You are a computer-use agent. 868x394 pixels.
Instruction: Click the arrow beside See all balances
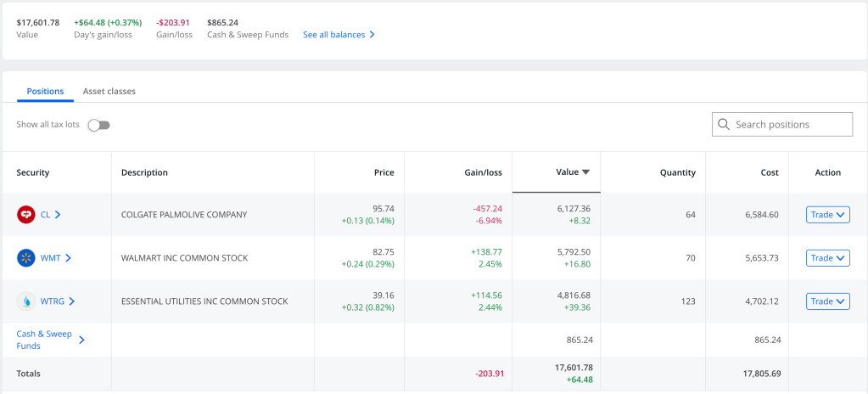372,35
